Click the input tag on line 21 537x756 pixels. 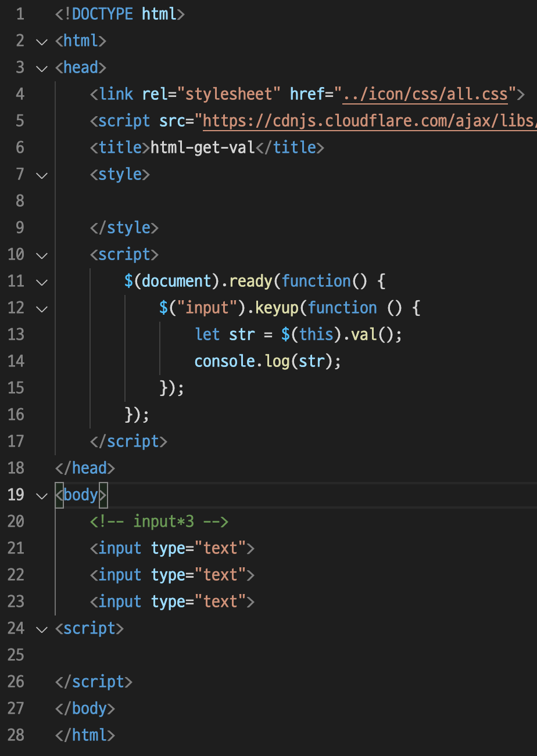(172, 548)
